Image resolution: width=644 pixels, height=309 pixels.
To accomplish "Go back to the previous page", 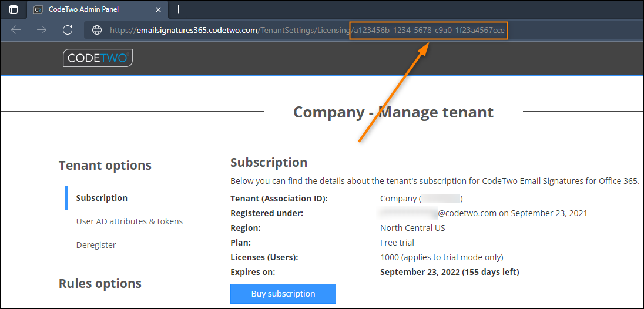I will click(x=16, y=30).
